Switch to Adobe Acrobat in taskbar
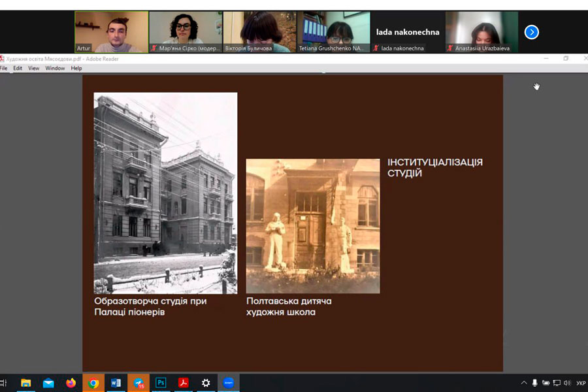The image size is (588, 392). pyautogui.click(x=184, y=383)
